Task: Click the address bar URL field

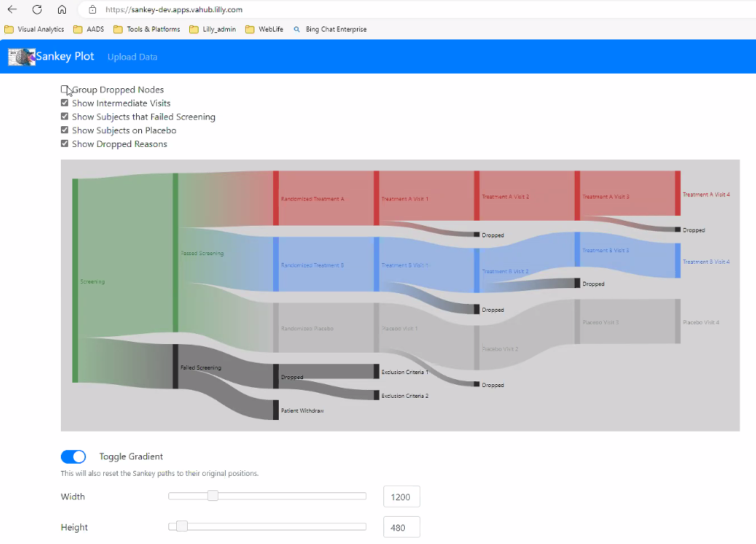Action: pyautogui.click(x=415, y=9)
